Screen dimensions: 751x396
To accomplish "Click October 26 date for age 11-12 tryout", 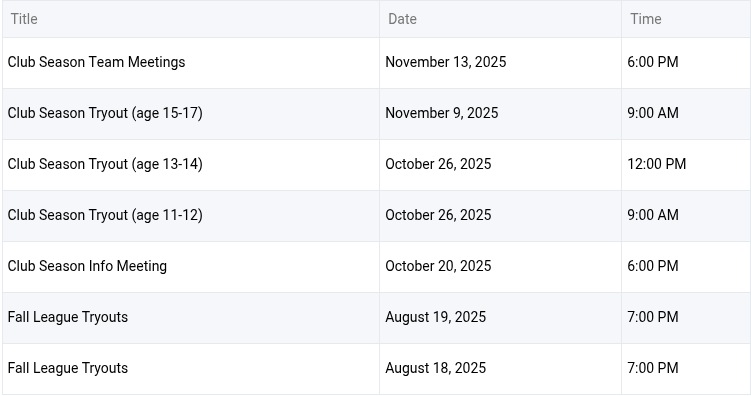I will click(x=438, y=215).
